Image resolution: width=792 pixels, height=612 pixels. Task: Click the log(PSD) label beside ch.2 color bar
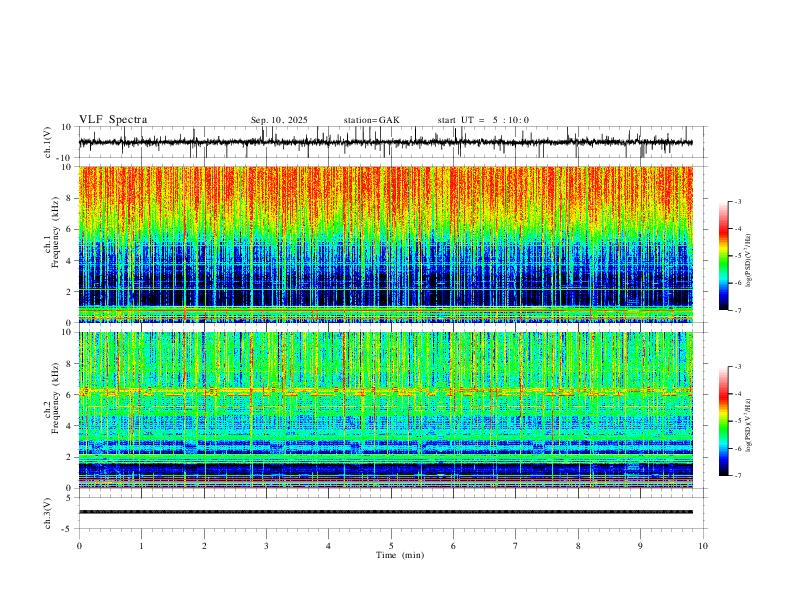(x=748, y=425)
